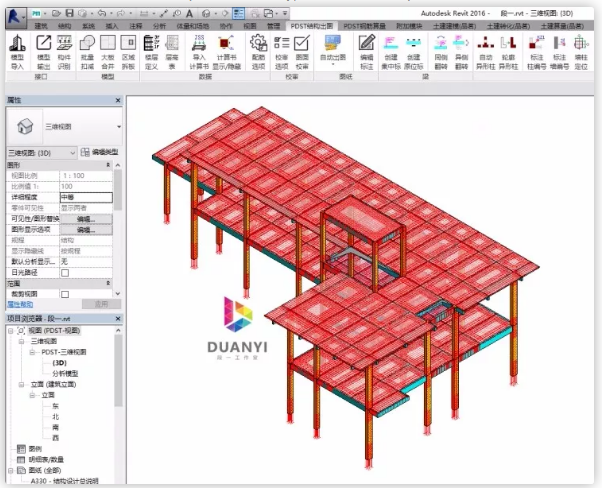Collapse the 视图 (PDST-视图) tree node
Viewport: 602px width, 488px height.
tap(11, 331)
